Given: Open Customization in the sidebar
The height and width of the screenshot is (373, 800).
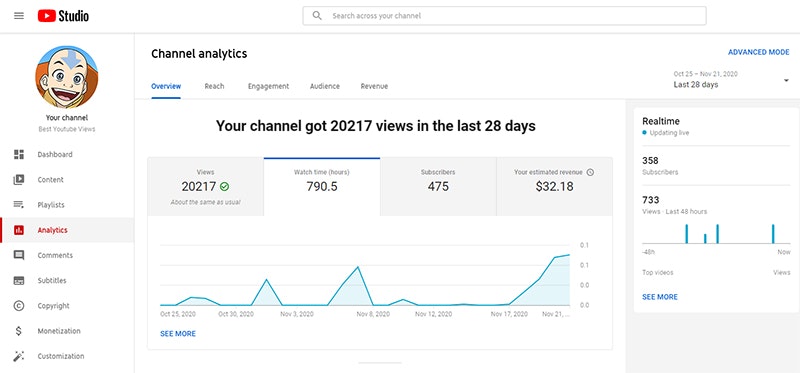Looking at the screenshot, I should point(67,356).
